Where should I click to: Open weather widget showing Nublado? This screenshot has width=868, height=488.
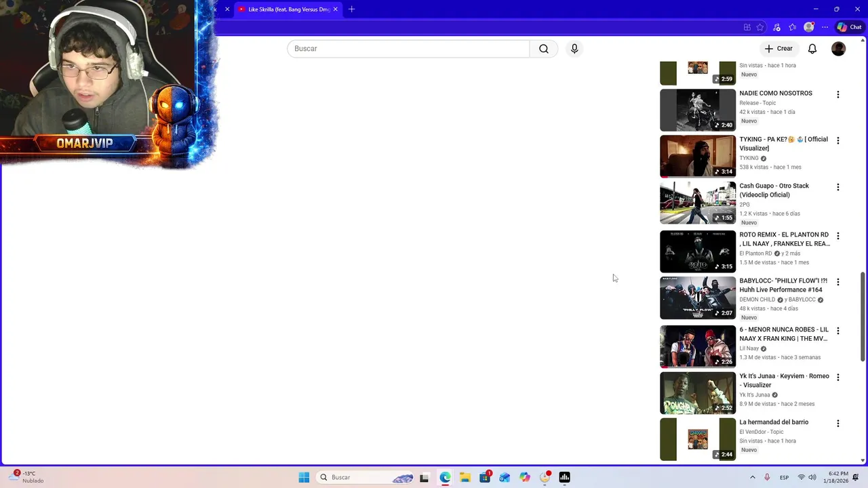tap(27, 477)
